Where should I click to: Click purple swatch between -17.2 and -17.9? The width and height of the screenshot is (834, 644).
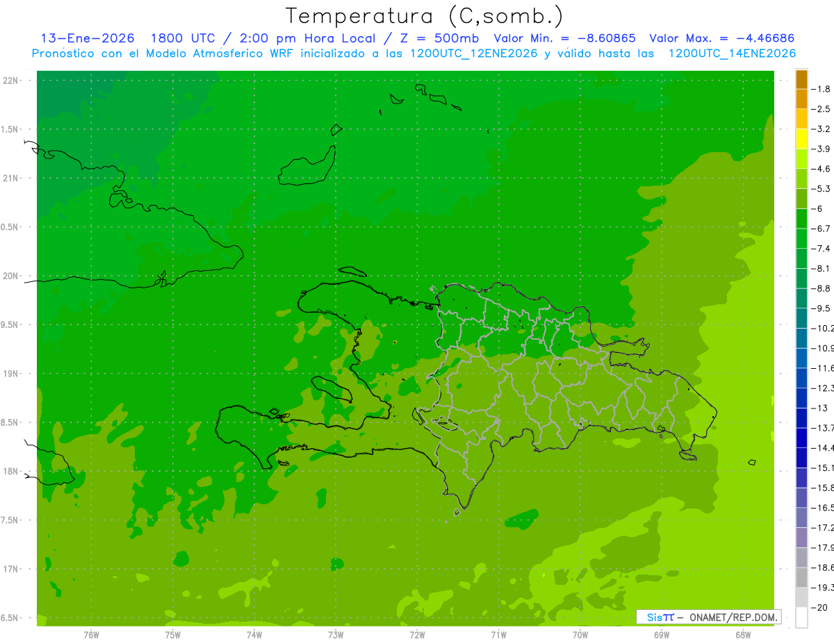tap(801, 538)
